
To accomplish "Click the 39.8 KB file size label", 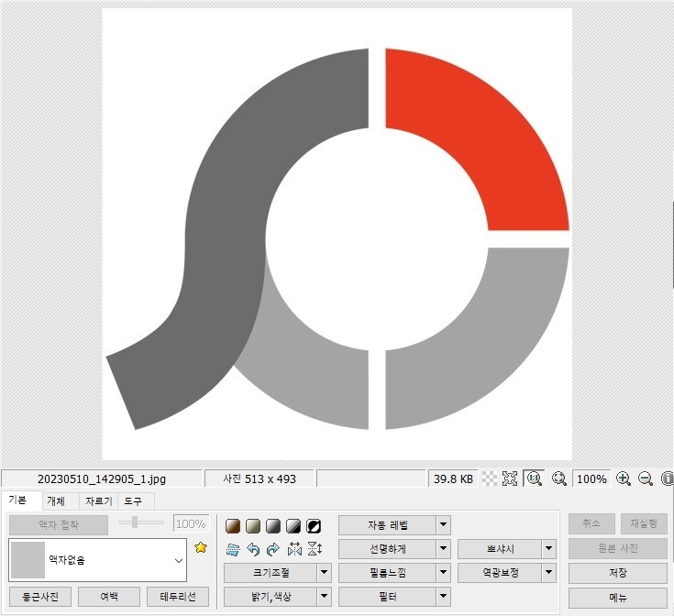I will point(453,478).
